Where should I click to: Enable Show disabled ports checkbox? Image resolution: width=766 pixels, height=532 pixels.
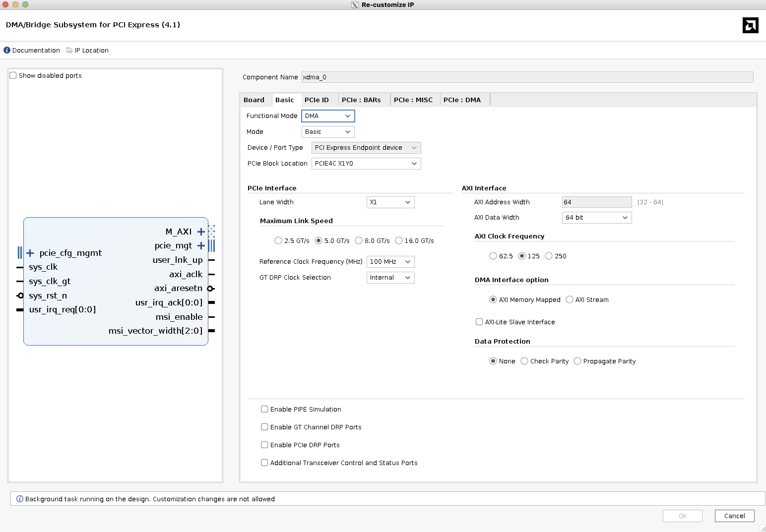tap(13, 75)
